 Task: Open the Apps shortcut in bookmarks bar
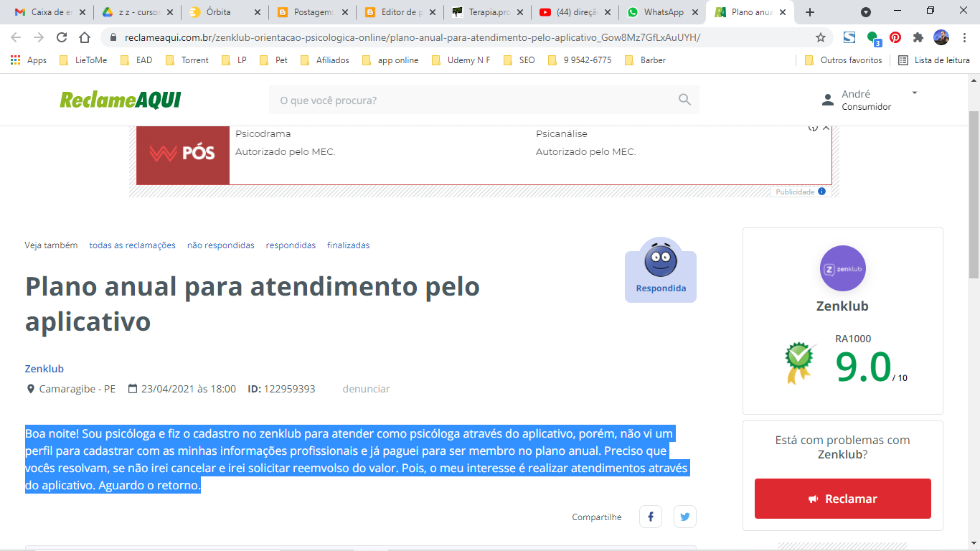[29, 60]
